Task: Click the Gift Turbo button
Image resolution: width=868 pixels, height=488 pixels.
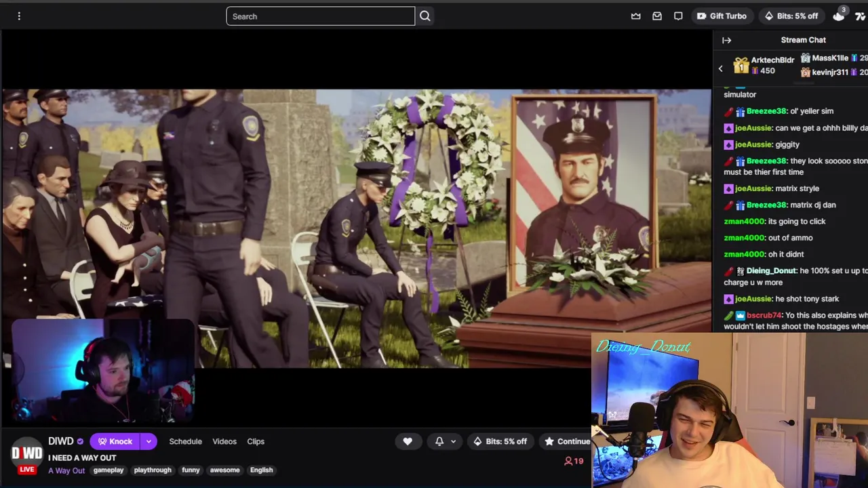Action: [722, 16]
